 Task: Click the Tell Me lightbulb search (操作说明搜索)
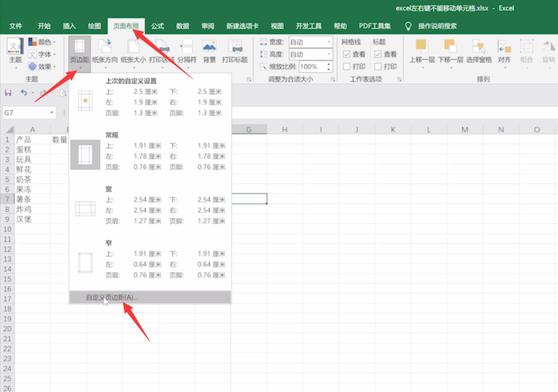[x=431, y=26]
